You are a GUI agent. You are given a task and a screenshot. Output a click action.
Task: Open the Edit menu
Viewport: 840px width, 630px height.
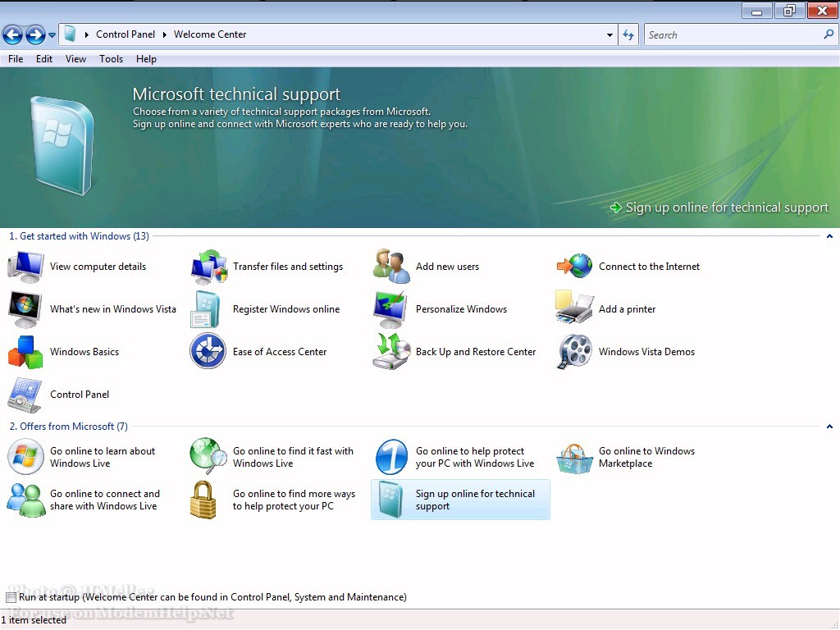pyautogui.click(x=44, y=59)
